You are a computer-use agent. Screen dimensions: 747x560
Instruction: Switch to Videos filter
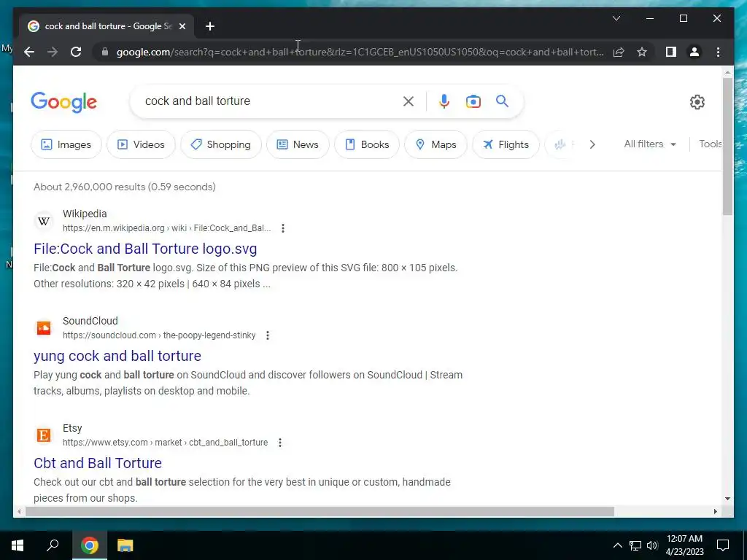coord(141,144)
